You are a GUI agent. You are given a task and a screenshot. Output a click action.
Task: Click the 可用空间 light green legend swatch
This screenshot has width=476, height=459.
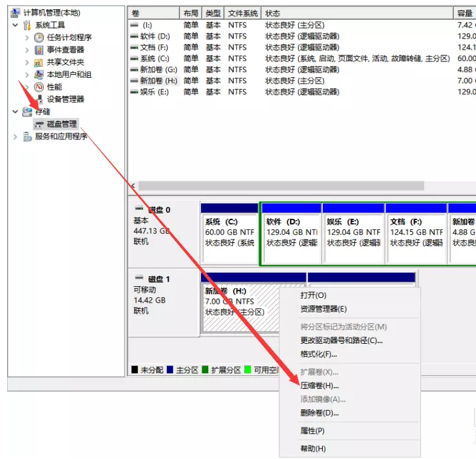247,370
